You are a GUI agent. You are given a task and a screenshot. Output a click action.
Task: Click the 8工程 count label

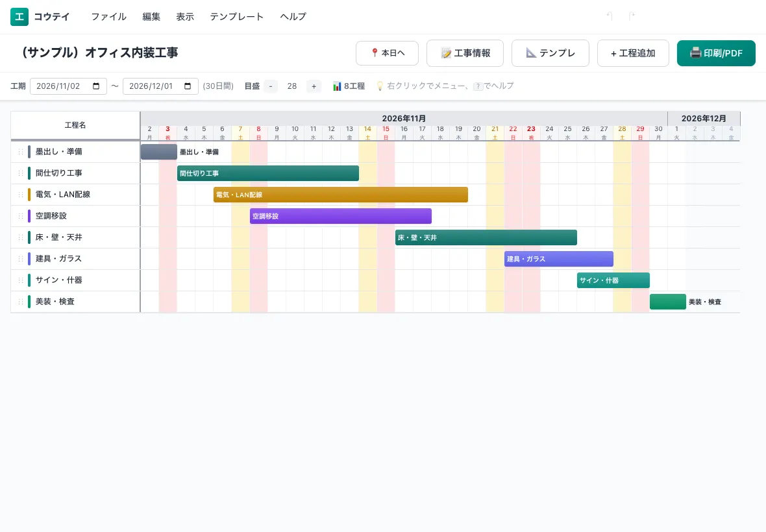[354, 86]
